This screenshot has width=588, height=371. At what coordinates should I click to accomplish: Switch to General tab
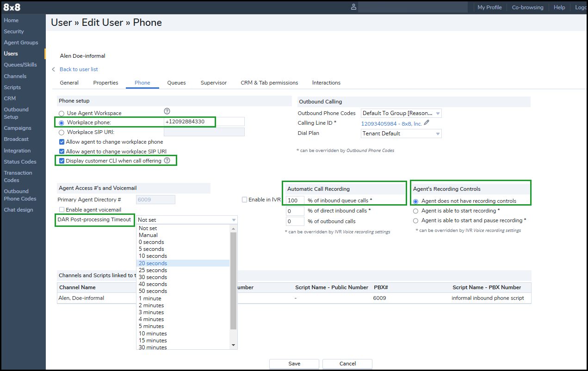pos(69,83)
